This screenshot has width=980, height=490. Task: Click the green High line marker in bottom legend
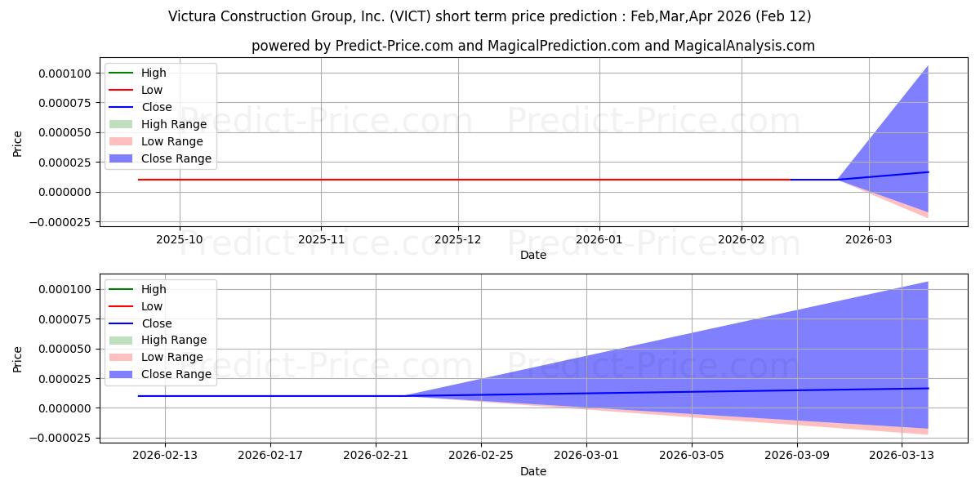pos(121,289)
